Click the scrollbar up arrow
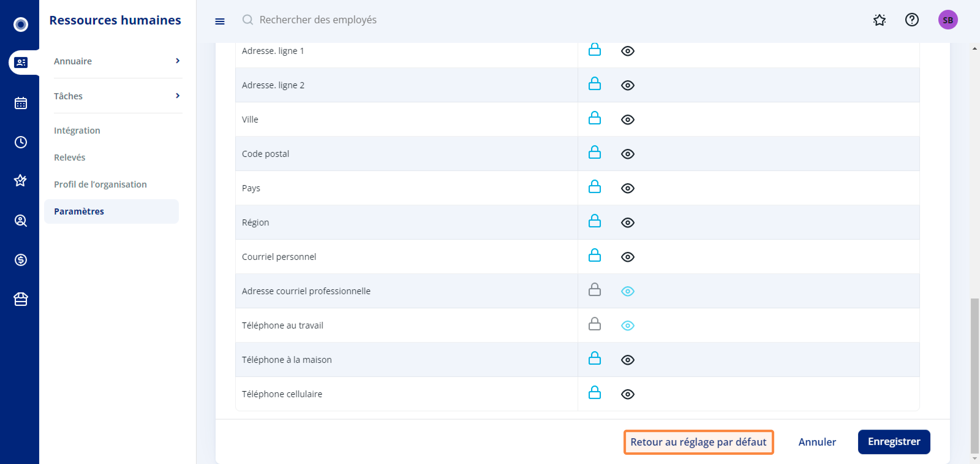This screenshot has height=464, width=980. coord(974,48)
